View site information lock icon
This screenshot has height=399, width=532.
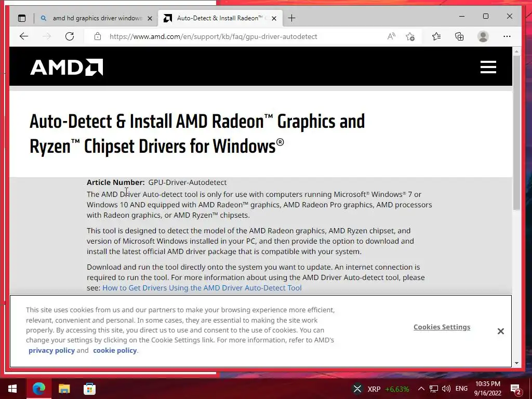pos(98,36)
